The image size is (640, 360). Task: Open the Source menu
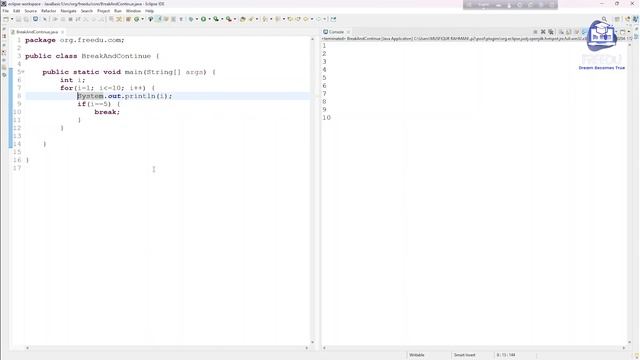31,11
